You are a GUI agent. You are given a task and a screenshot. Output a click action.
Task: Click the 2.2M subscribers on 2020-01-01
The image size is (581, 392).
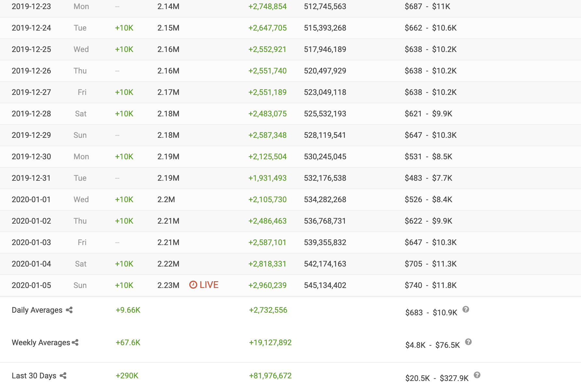point(166,200)
